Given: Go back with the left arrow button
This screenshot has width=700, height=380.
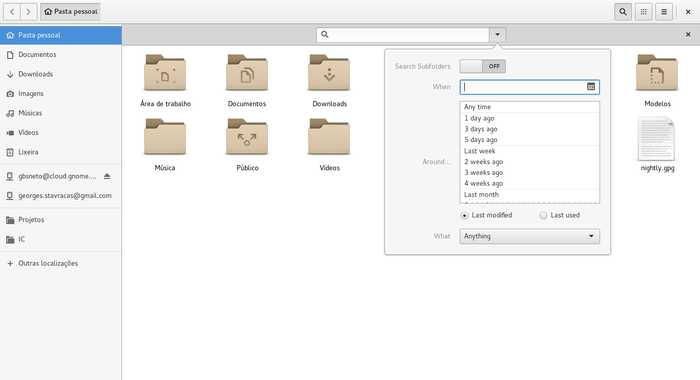Looking at the screenshot, I should 12,12.
